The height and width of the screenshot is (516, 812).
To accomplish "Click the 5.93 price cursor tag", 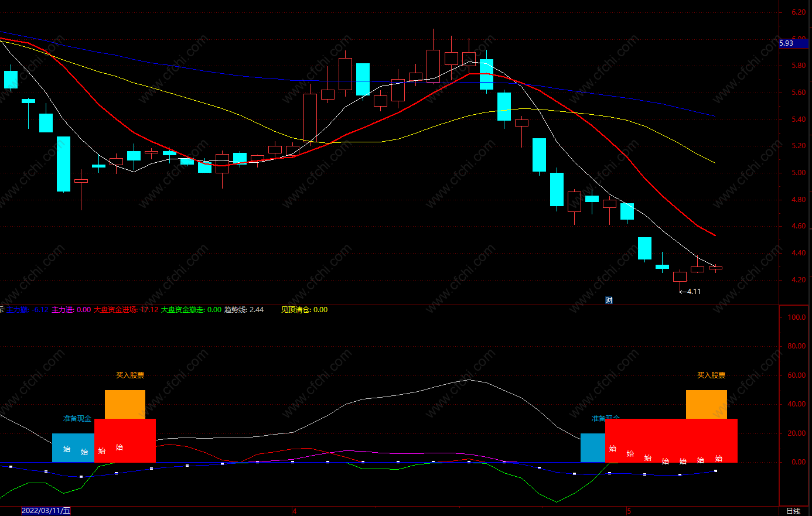I will pos(793,43).
